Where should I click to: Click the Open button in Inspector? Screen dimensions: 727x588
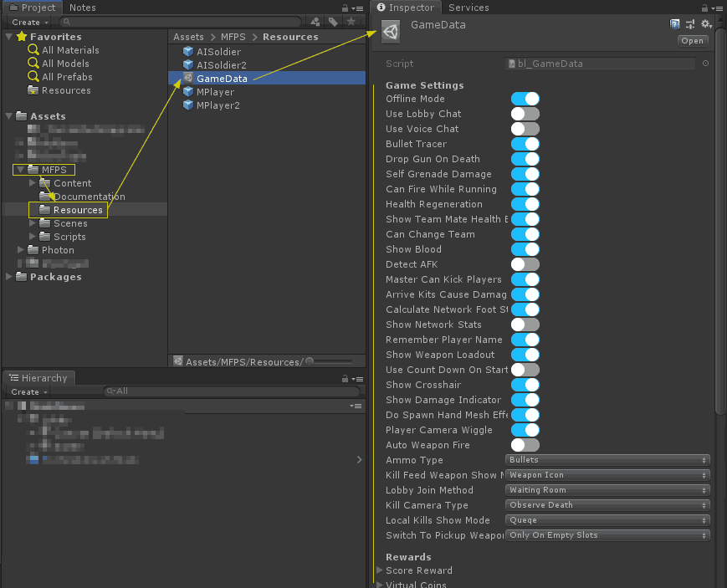(693, 41)
